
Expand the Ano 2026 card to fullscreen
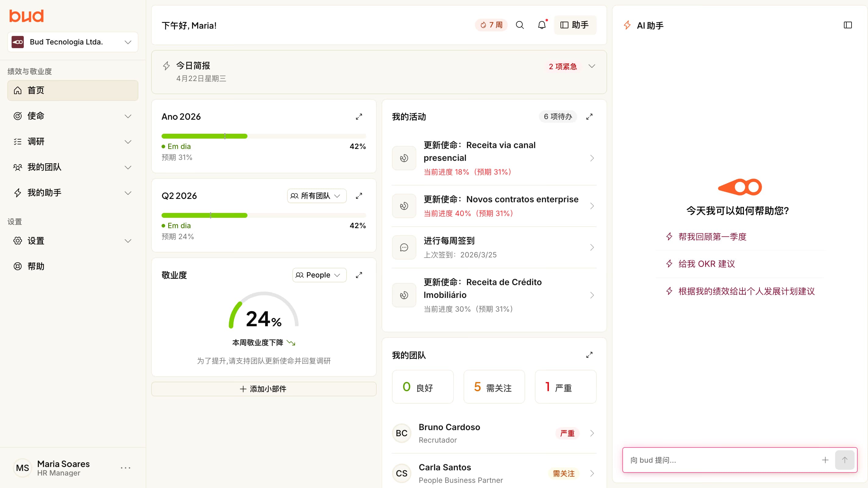[x=359, y=117]
